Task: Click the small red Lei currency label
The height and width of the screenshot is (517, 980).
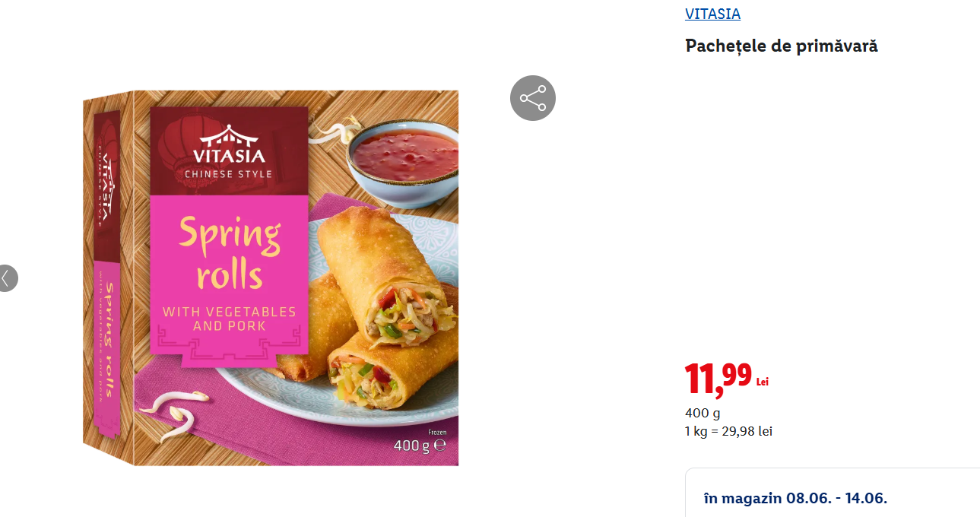Action: point(763,382)
